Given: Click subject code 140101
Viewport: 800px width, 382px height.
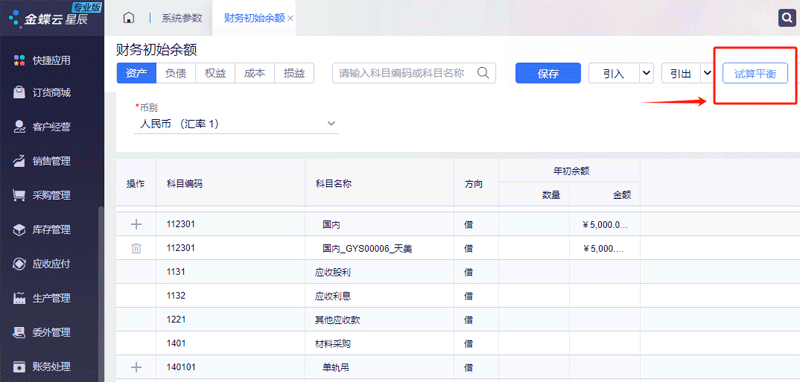Looking at the screenshot, I should tap(181, 367).
